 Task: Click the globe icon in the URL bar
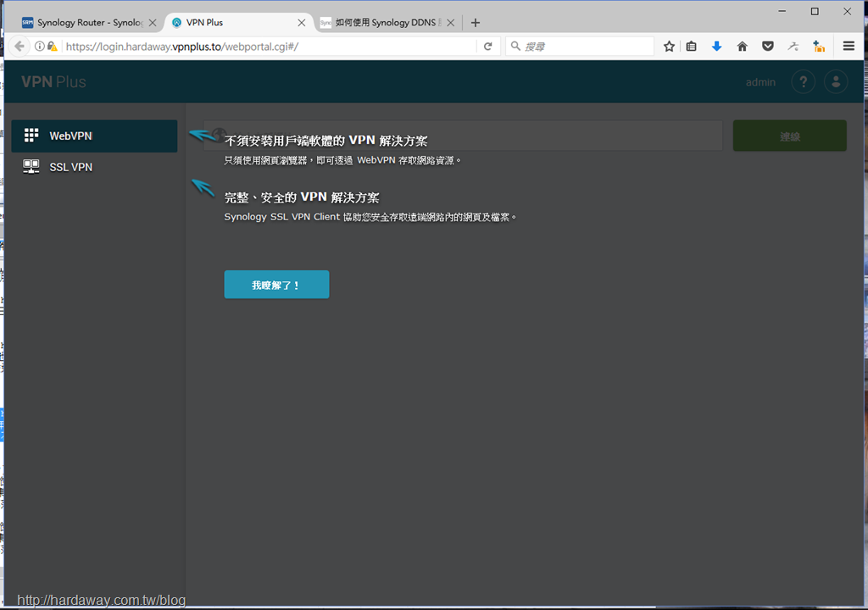(x=220, y=134)
